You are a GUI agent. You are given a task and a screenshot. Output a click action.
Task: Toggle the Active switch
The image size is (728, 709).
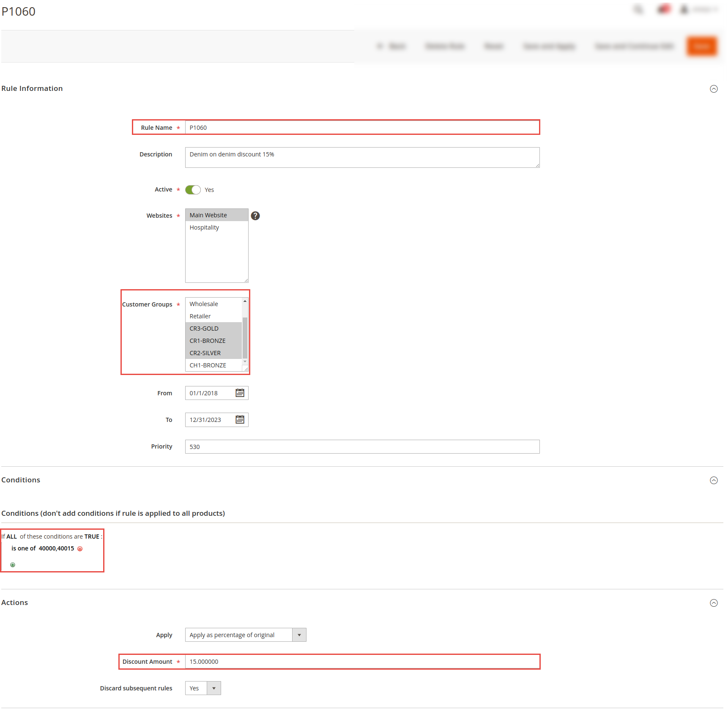(x=193, y=190)
